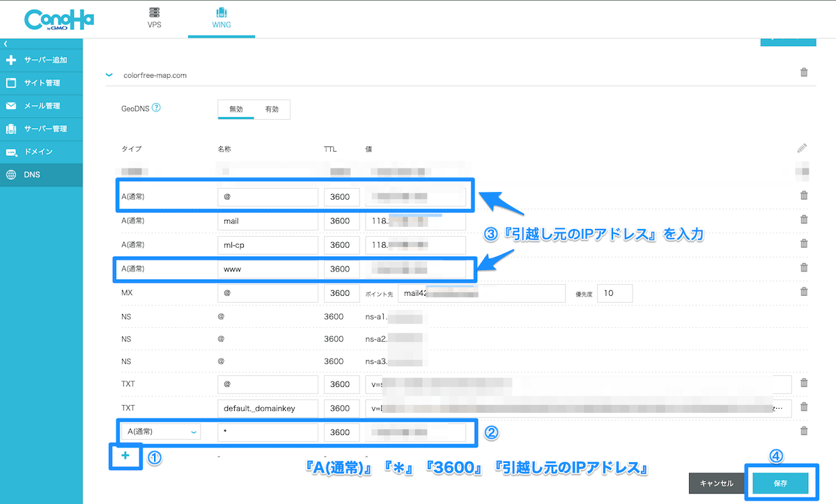Screen dimensions: 836x504
Task: Delete the A record named mail
Action: point(804,220)
